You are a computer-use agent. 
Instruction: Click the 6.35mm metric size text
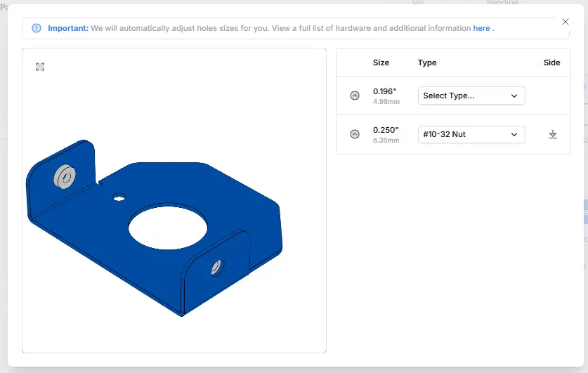coord(386,140)
